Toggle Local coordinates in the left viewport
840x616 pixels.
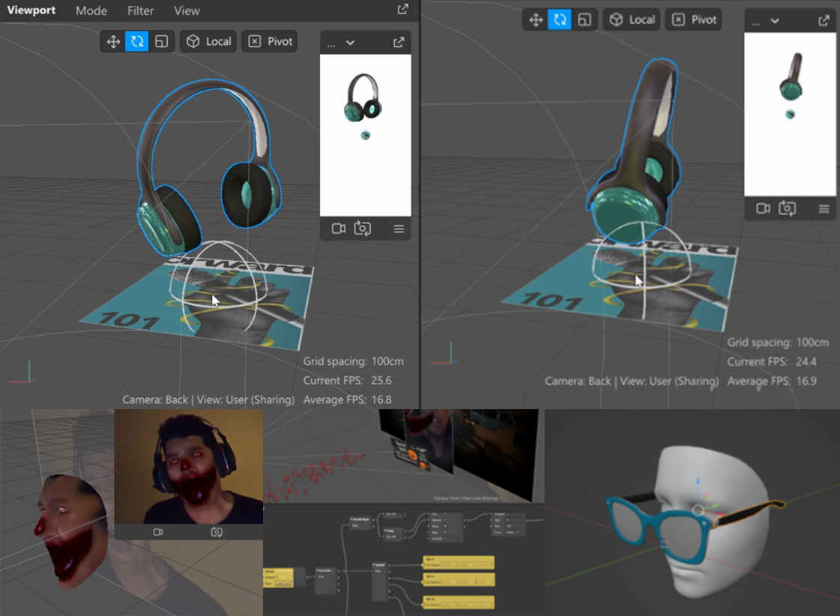coord(209,42)
